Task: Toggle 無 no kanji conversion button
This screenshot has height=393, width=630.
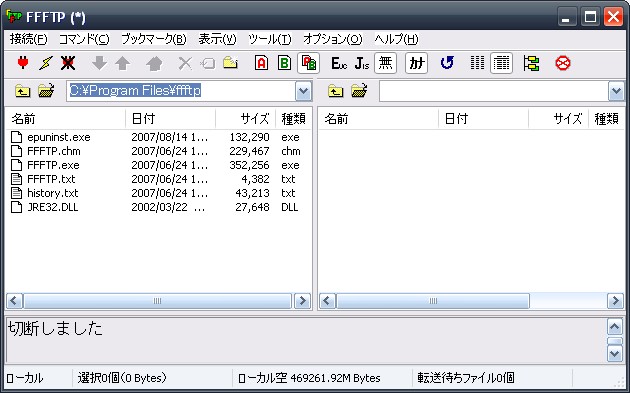Action: tap(385, 63)
